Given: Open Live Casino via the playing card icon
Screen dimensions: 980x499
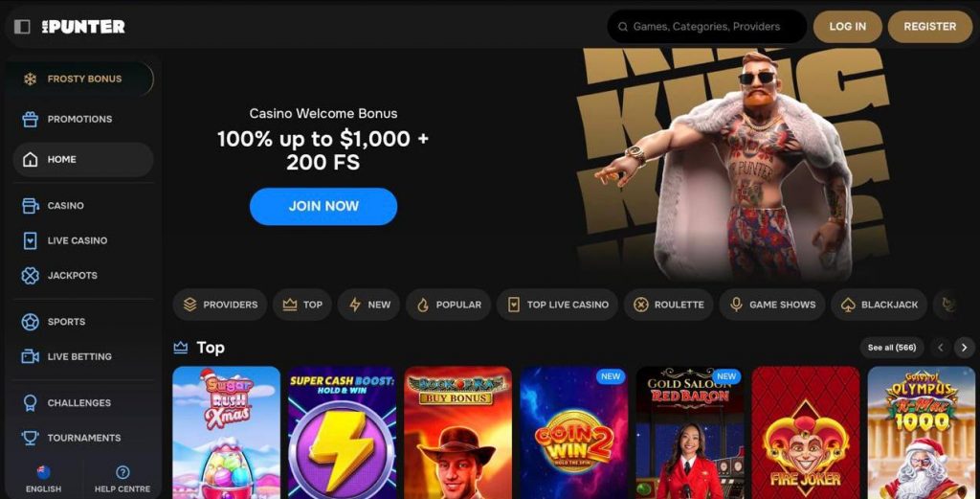Looking at the screenshot, I should coord(30,240).
